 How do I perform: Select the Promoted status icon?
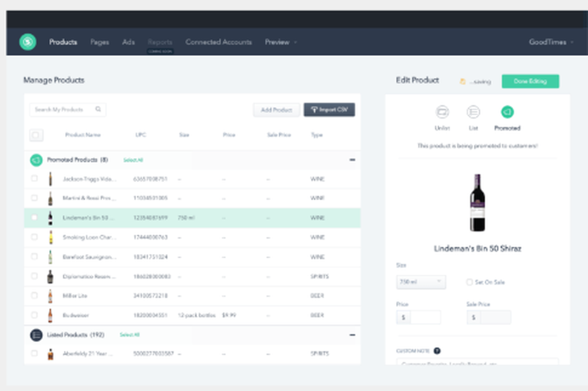pyautogui.click(x=507, y=112)
